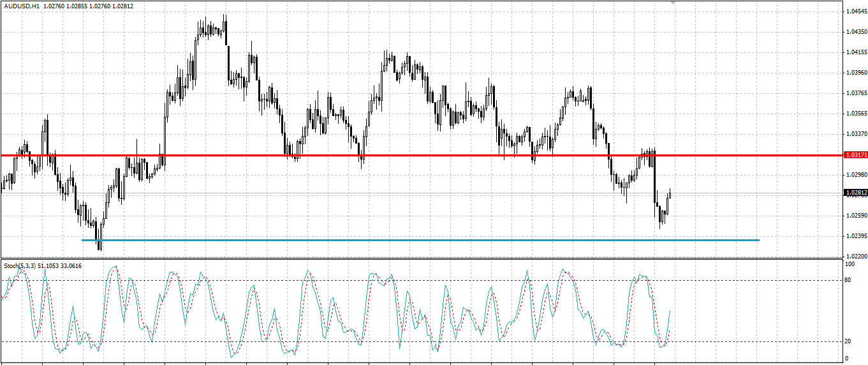This screenshot has width=868, height=365.
Task: Click the 1.02200 price scale label
Action: pyautogui.click(x=856, y=256)
